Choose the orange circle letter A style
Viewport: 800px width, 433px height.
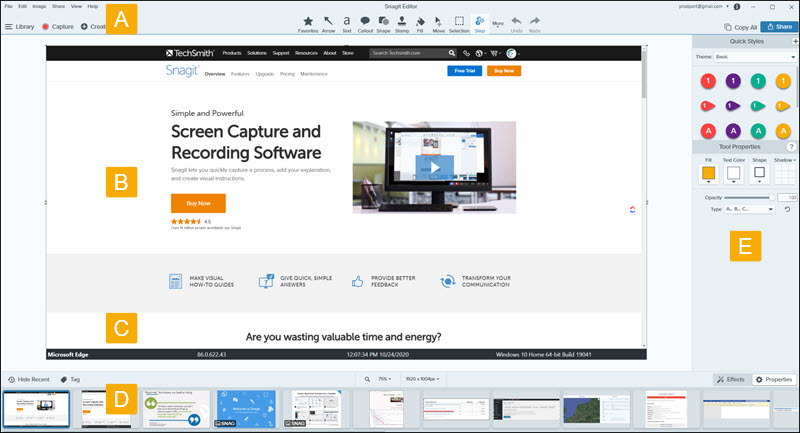(x=783, y=131)
